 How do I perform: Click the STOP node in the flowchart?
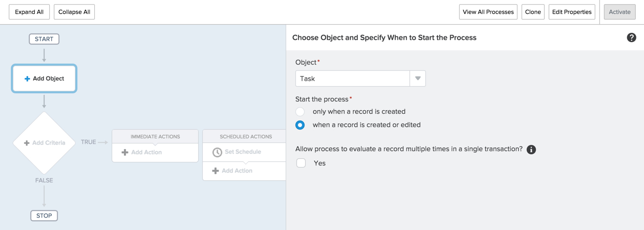[x=44, y=216]
